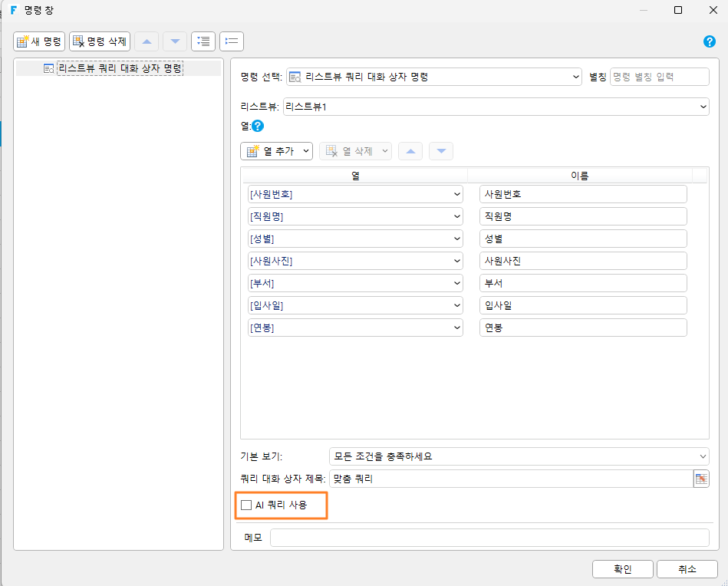Viewport: 728px width, 586px height.
Task: Click the 새 명령 new command button
Action: (x=39, y=41)
